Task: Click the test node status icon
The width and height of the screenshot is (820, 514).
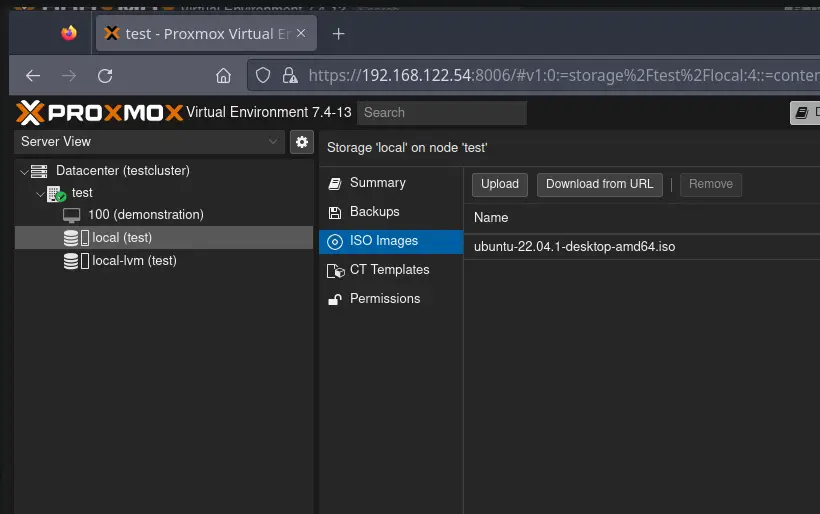Action: pos(56,193)
